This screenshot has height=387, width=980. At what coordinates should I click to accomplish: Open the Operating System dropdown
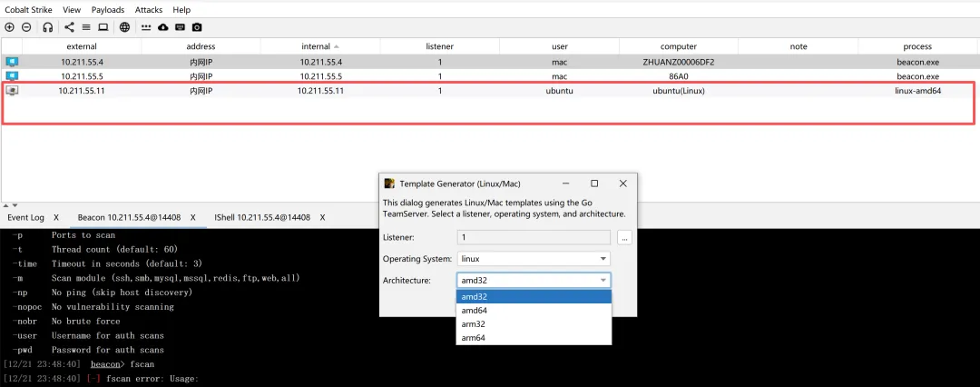(534, 259)
